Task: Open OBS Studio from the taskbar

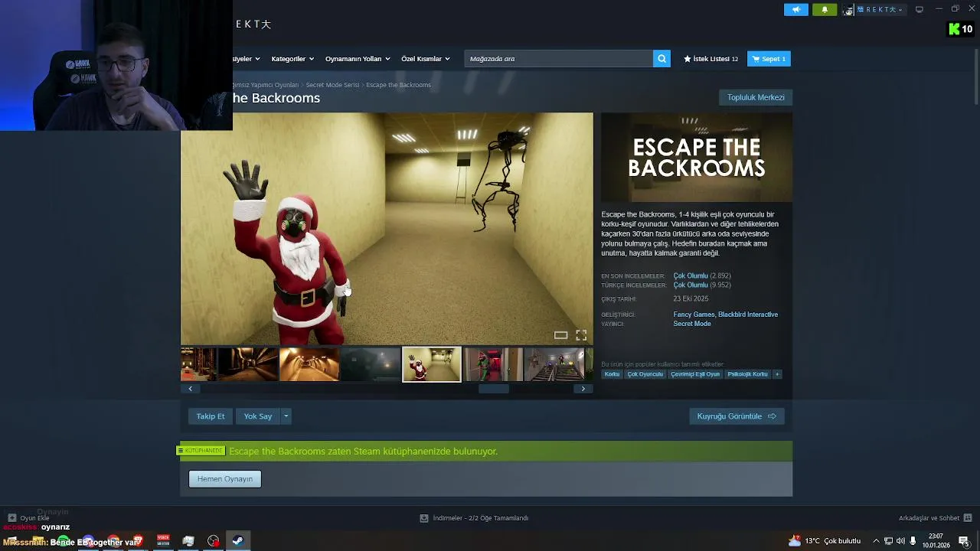Action: point(213,541)
